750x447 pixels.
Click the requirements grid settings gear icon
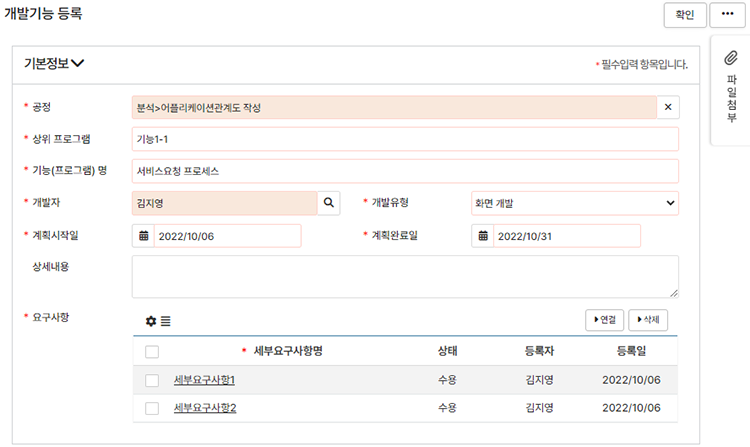pyautogui.click(x=151, y=321)
